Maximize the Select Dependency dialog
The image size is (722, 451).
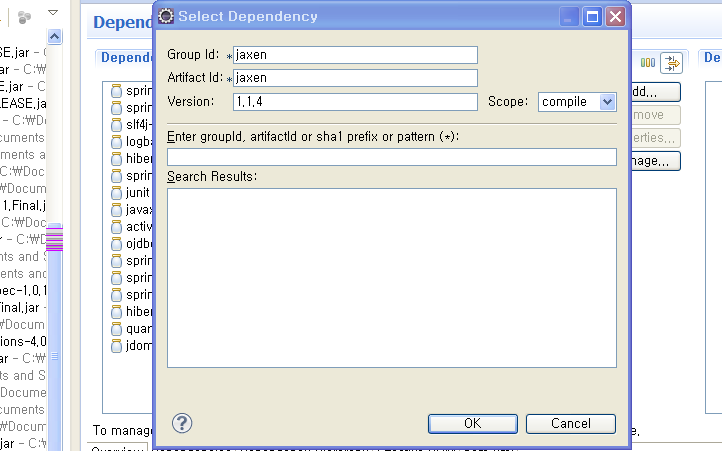click(592, 16)
